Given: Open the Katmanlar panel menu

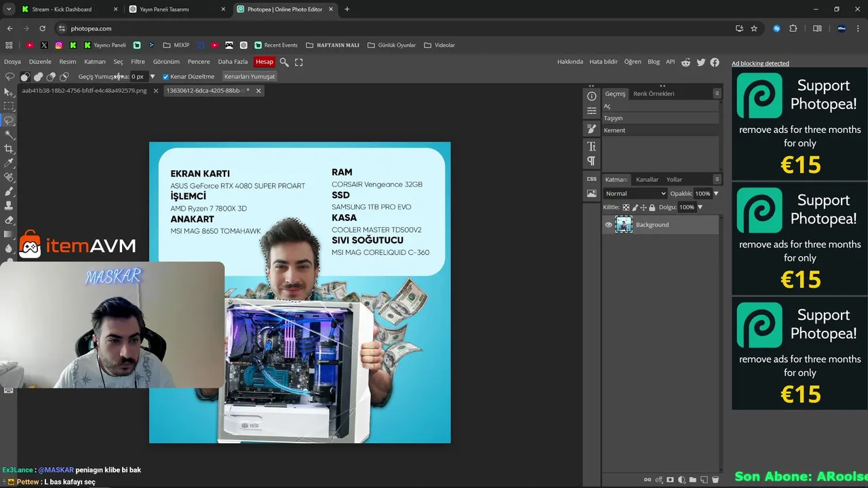Looking at the screenshot, I should tap(717, 180).
